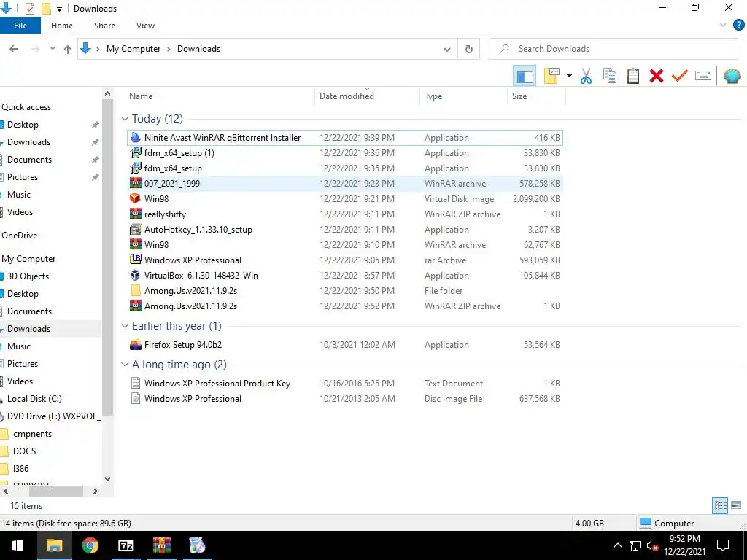Select the 007_2021_1999 archive icon
Image resolution: width=747 pixels, height=560 pixels.
point(135,183)
